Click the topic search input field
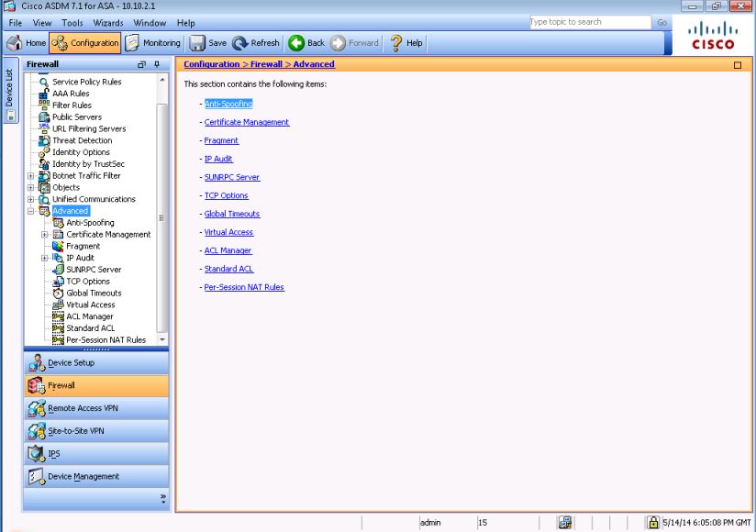Image resolution: width=756 pixels, height=532 pixels. coord(589,22)
